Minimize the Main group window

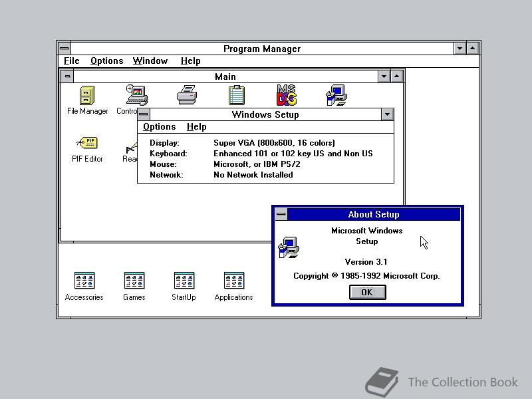(x=384, y=76)
